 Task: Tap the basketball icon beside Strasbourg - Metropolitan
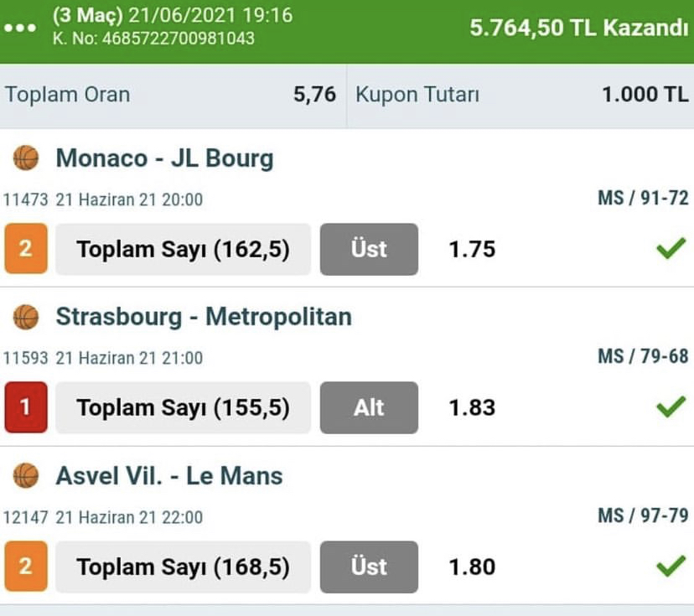click(x=26, y=316)
